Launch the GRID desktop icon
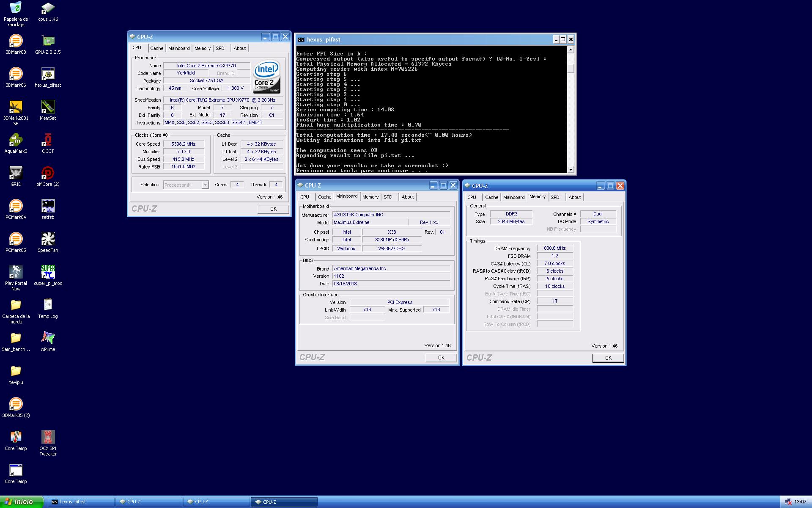Viewport: 812px width, 508px height. [x=16, y=176]
